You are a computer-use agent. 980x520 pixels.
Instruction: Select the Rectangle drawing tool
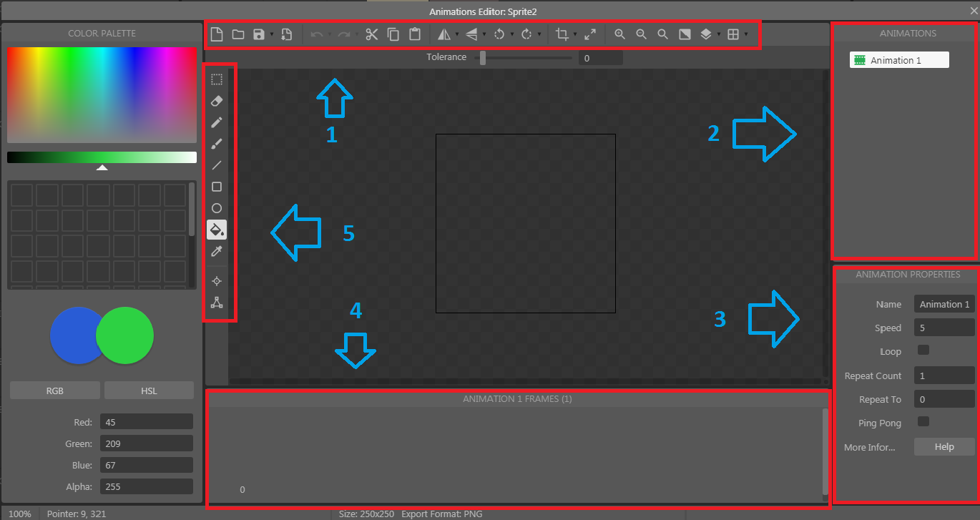click(217, 187)
